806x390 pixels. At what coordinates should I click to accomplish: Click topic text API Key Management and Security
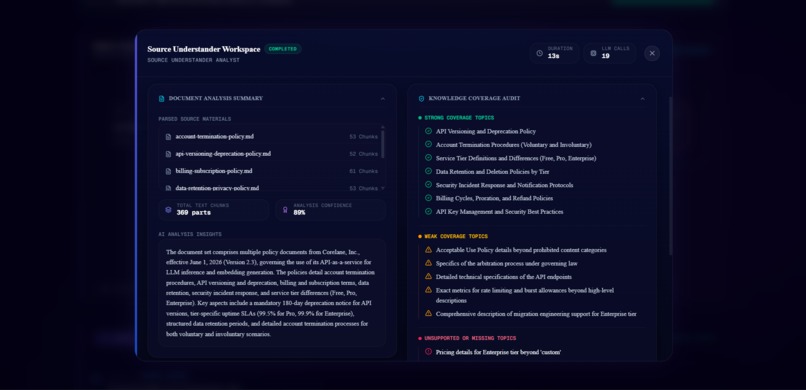tap(500, 212)
